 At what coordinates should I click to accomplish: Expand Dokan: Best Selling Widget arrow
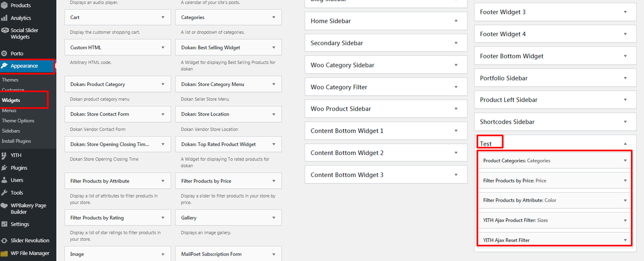pyautogui.click(x=274, y=48)
